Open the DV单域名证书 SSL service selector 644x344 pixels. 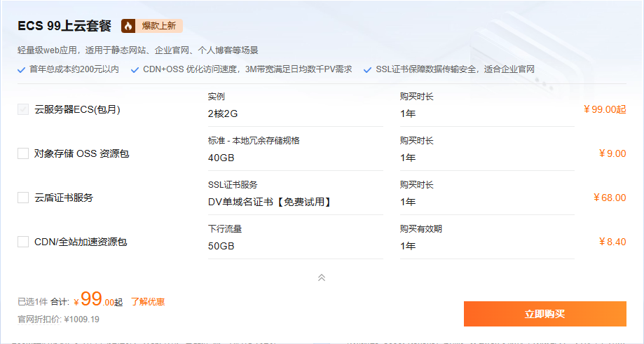click(295, 202)
